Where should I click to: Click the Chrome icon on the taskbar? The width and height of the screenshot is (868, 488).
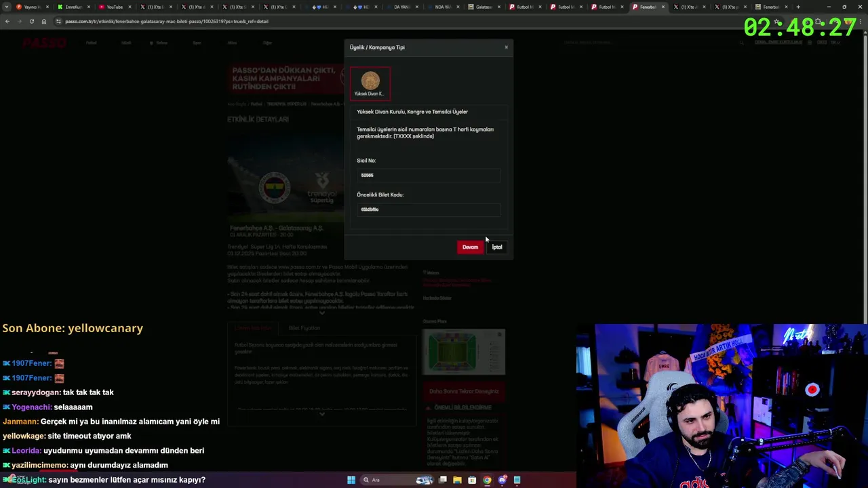(487, 480)
